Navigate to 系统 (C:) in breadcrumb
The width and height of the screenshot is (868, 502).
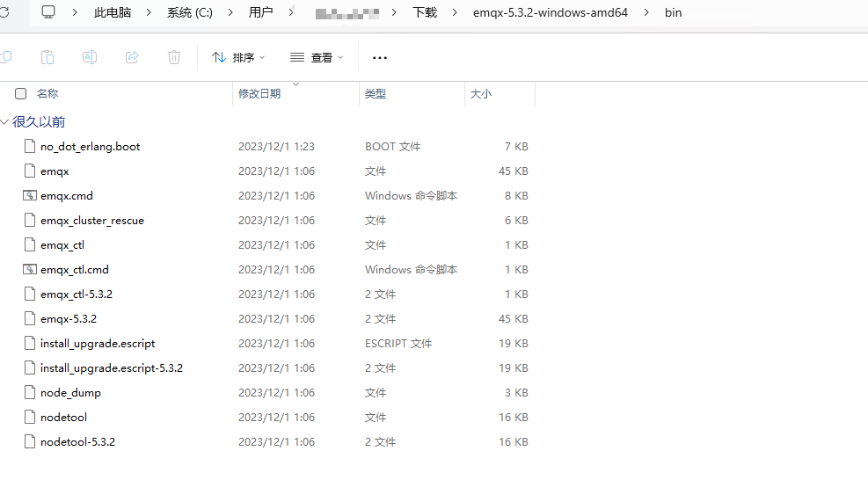tap(190, 12)
